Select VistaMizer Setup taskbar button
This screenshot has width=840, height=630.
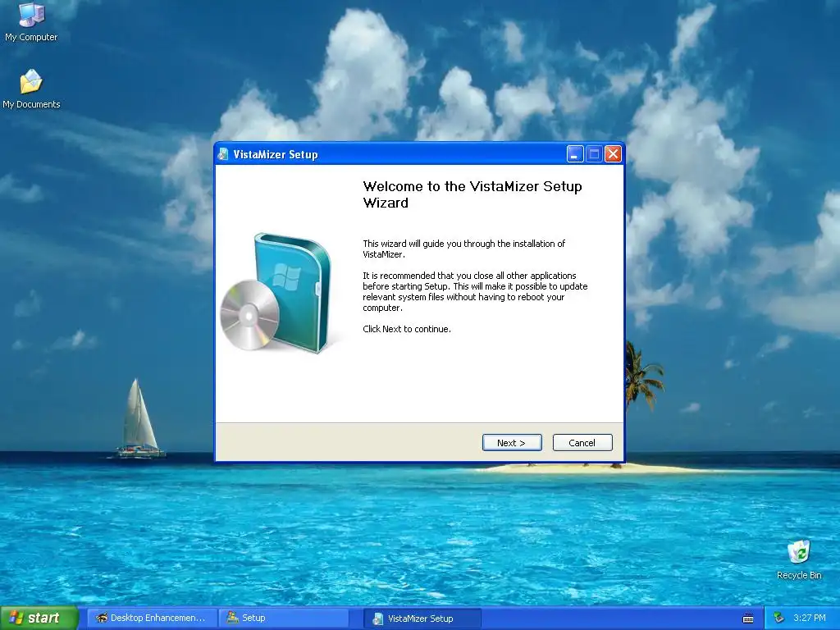[422, 619]
